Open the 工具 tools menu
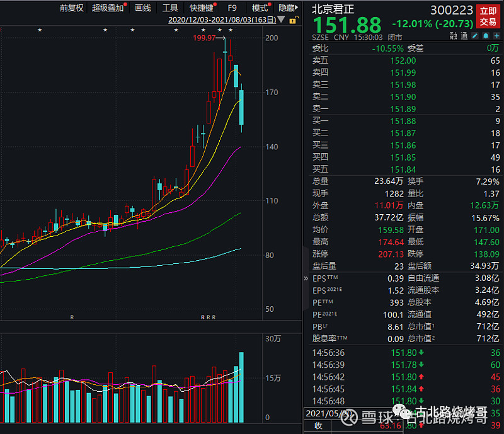 [x=170, y=8]
